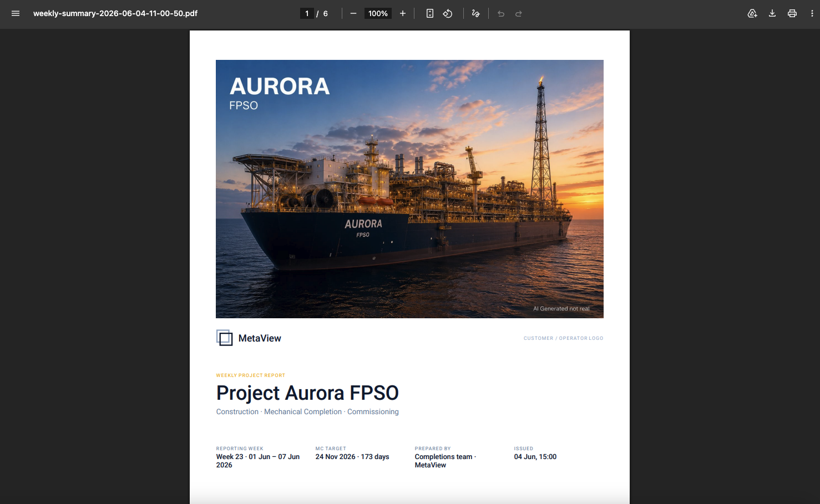Open the sidebar menu hamburger icon

16,13
